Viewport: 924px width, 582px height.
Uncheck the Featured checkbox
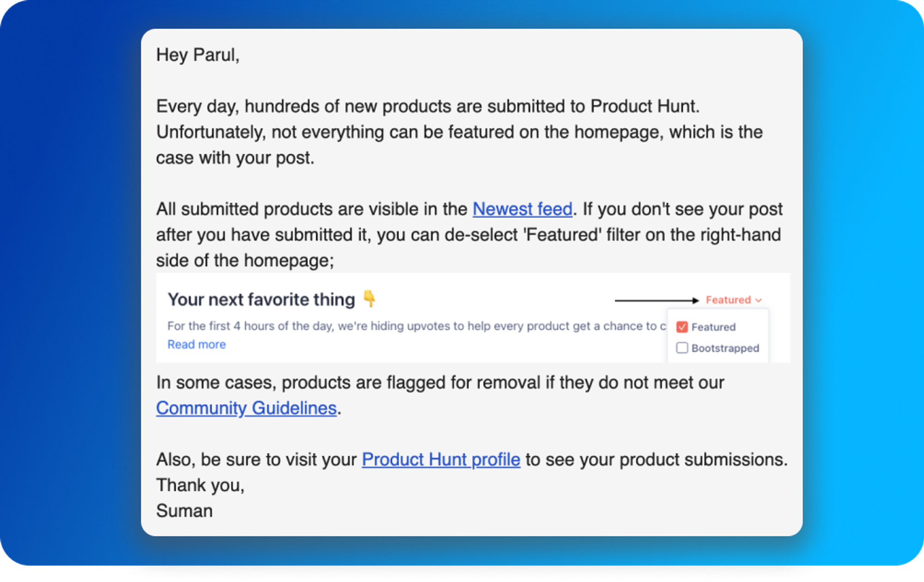click(x=682, y=327)
